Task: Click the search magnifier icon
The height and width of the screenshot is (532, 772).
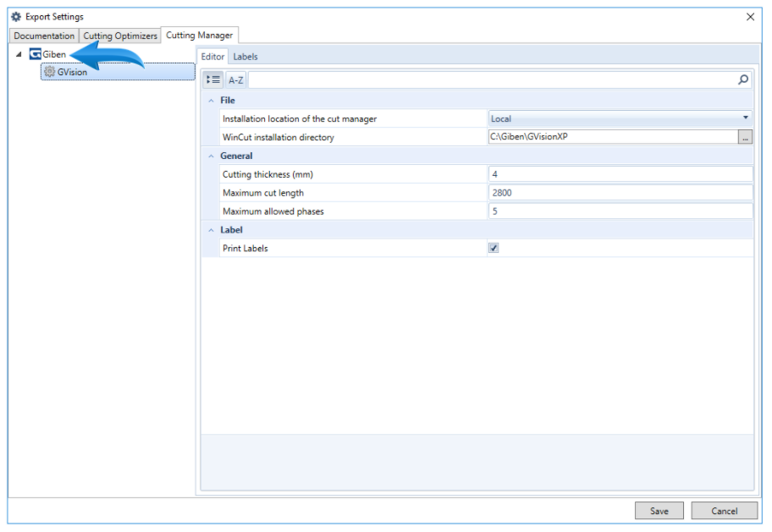Action: 743,80
